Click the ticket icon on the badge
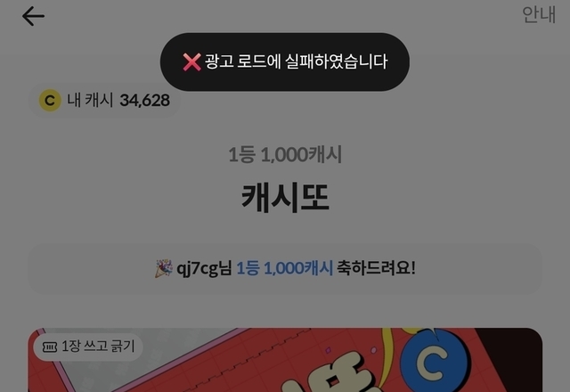570x392 pixels. [50, 347]
